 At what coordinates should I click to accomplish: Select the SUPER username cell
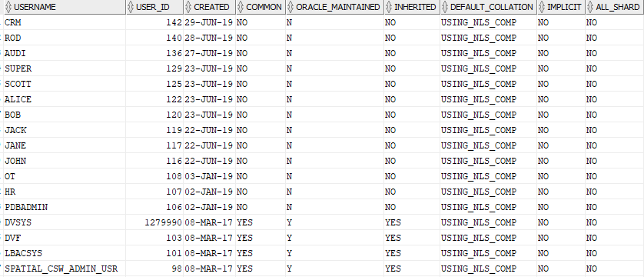[x=65, y=68]
